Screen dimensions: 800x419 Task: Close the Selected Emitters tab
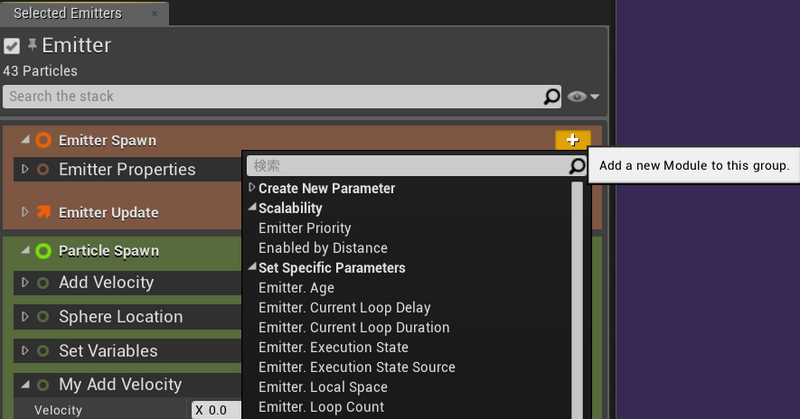click(155, 13)
